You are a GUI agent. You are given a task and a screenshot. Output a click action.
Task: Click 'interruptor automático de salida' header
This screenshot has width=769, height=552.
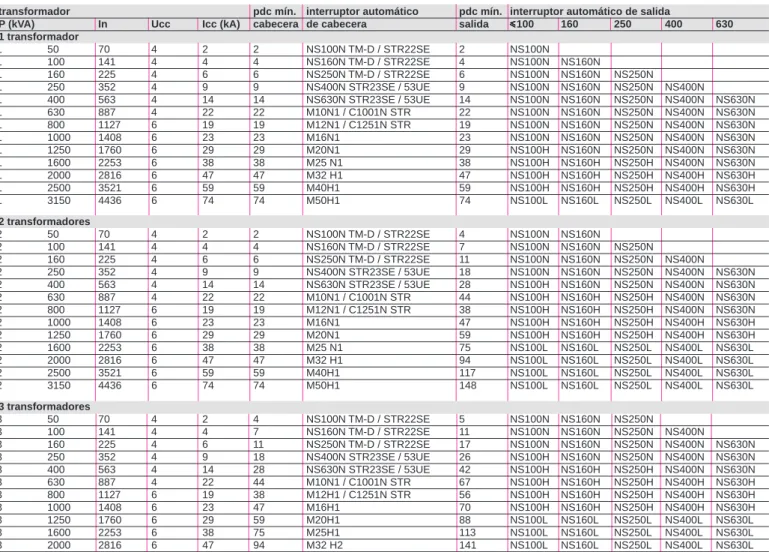point(590,11)
